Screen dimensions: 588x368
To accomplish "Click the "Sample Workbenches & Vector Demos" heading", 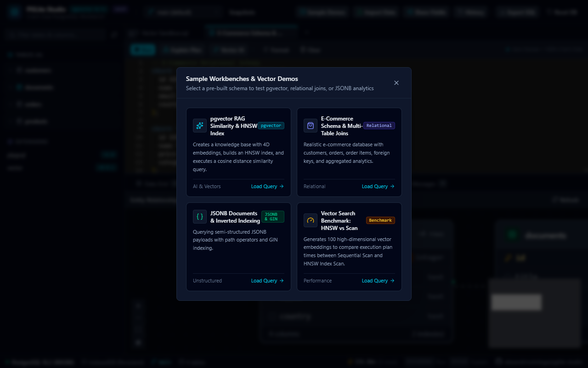I will click(x=242, y=79).
